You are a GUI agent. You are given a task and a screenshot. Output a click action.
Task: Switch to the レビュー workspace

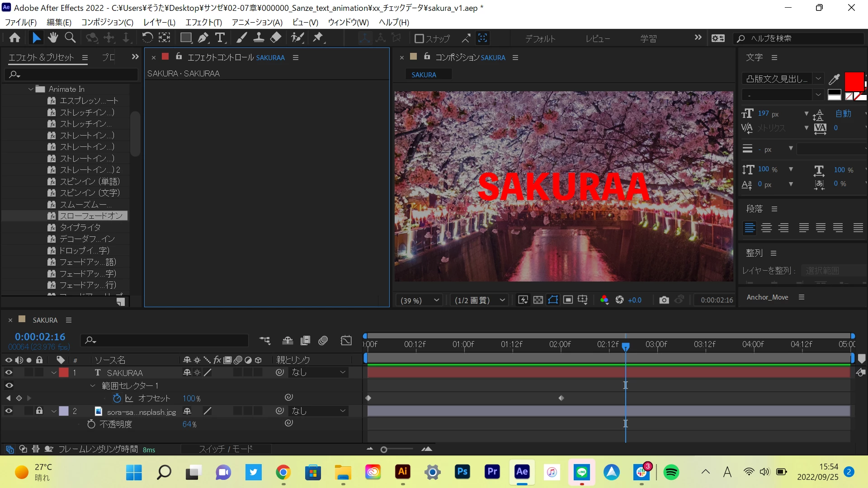598,39
